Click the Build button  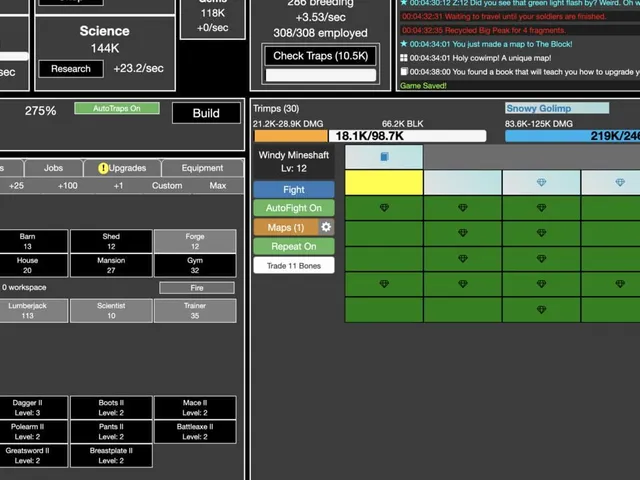[x=206, y=113]
